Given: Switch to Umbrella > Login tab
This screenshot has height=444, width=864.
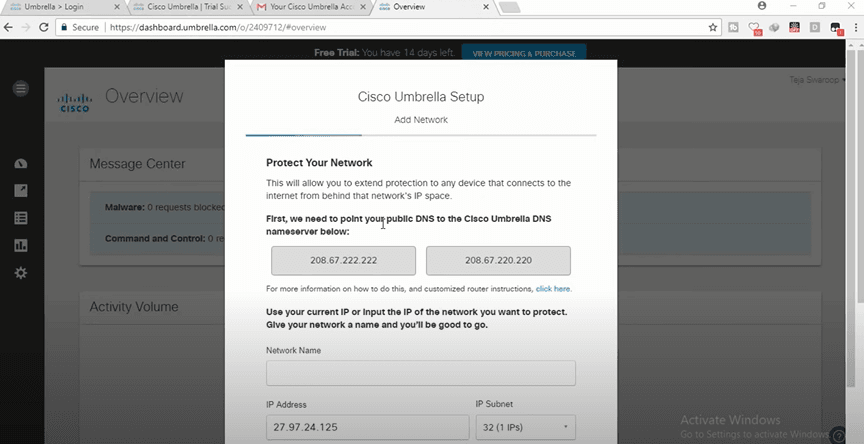Looking at the screenshot, I should [x=62, y=7].
